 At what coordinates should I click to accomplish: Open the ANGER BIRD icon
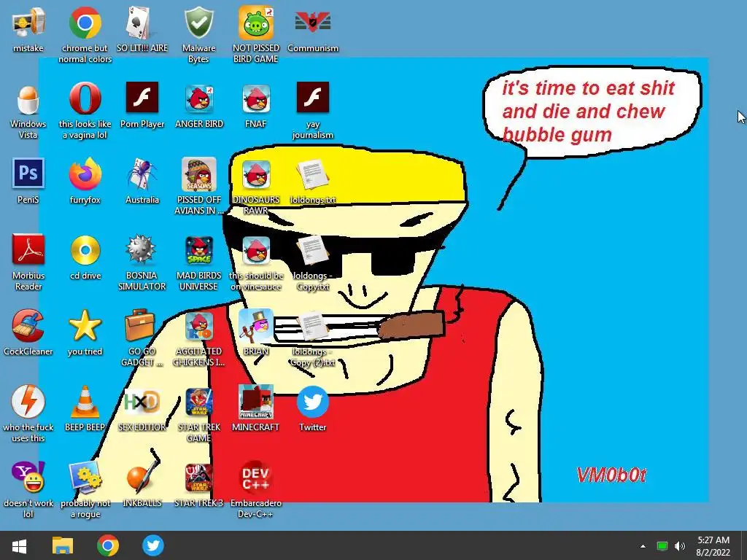click(199, 98)
